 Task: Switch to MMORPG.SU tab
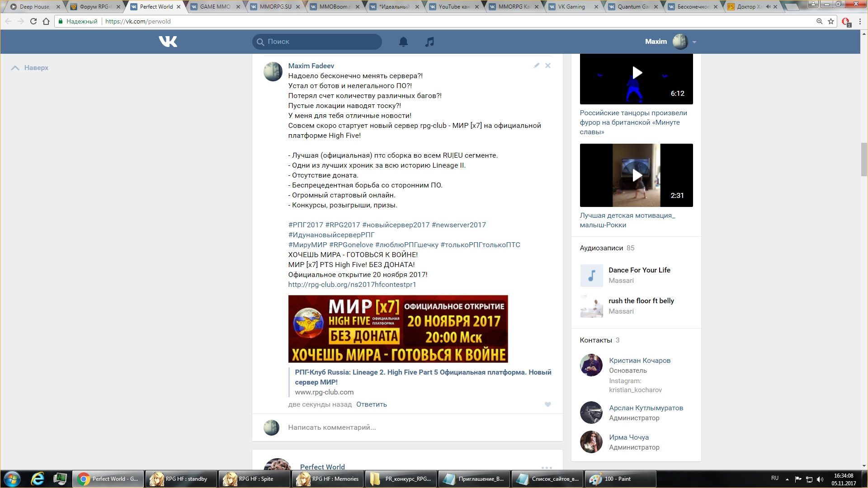click(x=275, y=7)
